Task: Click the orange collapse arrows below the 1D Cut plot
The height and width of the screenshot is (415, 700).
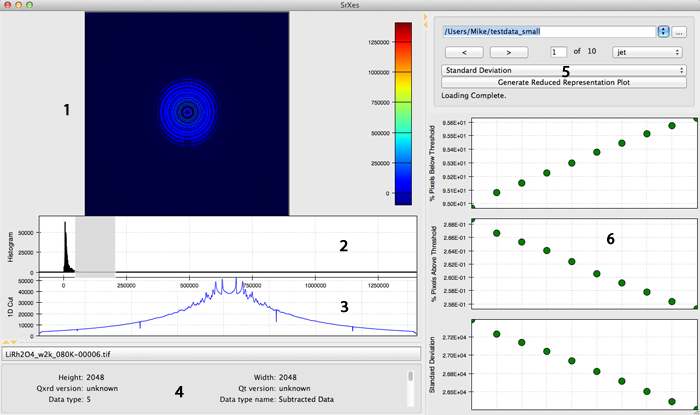Action: click(10, 342)
